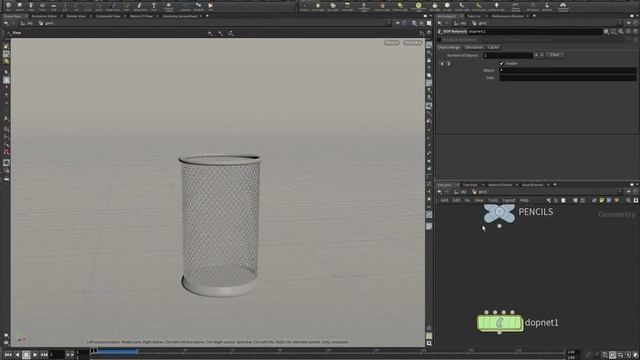640x360 pixels.
Task: Decrease Number of Objects with minus
Action: (542, 55)
